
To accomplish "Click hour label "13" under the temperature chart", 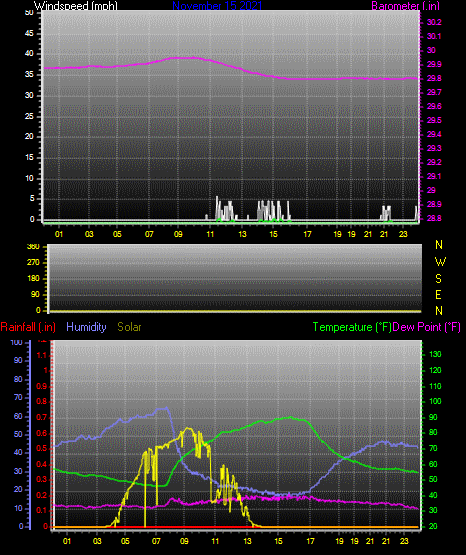I will 247,541.
